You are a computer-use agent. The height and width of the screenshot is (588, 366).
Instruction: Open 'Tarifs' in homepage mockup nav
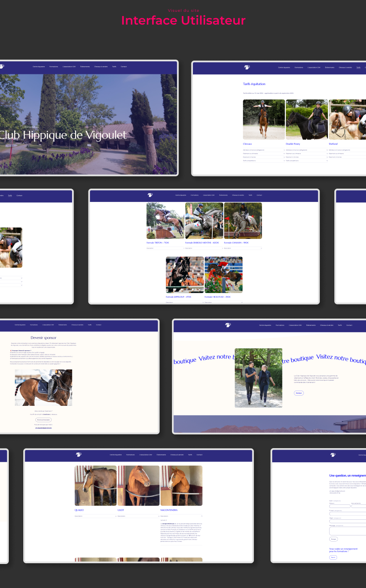114,67
